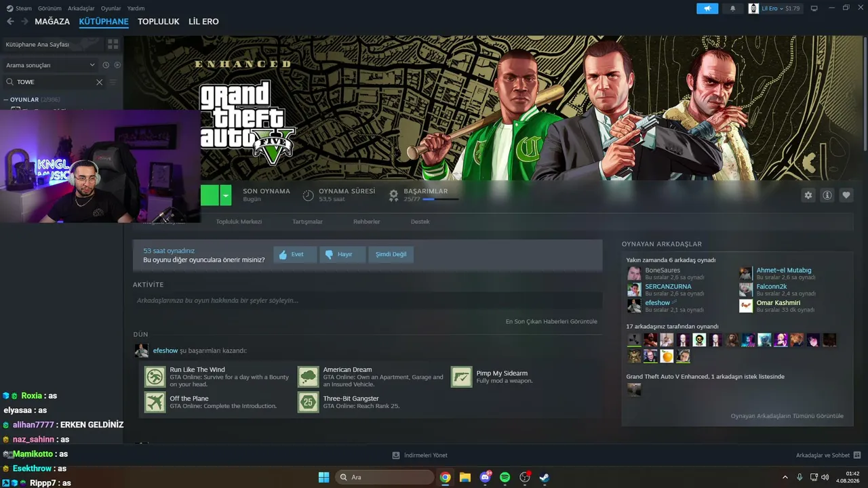Select the KÜTÜPHANE tab
This screenshot has height=488, width=868.
pos(104,22)
